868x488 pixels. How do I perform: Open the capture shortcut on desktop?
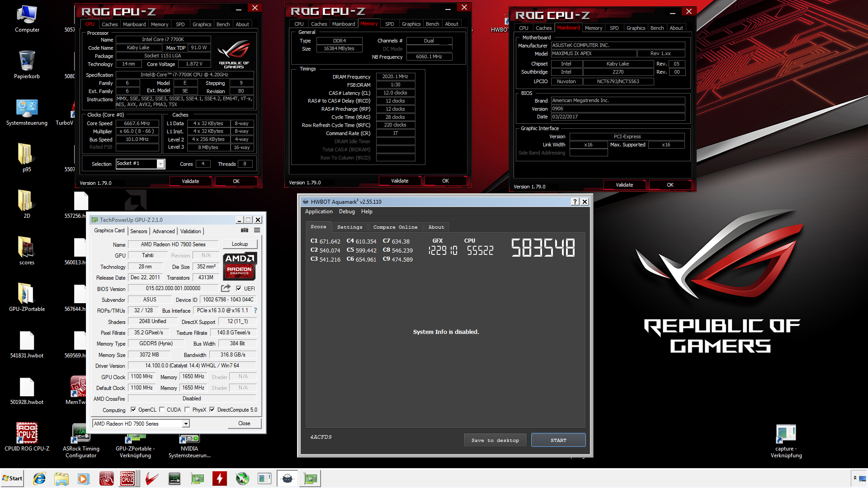786,441
